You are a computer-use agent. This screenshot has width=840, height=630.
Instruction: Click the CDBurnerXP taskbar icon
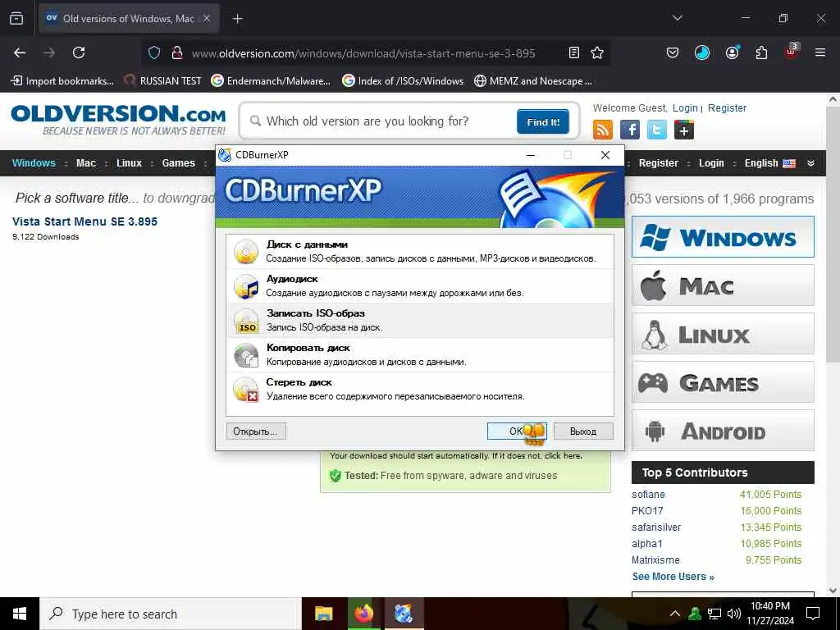404,614
